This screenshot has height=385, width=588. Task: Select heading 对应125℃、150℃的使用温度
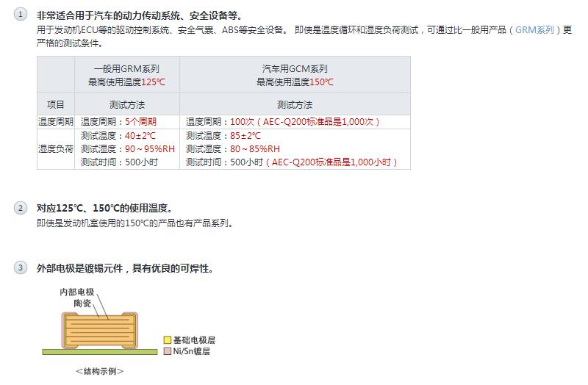(104, 208)
